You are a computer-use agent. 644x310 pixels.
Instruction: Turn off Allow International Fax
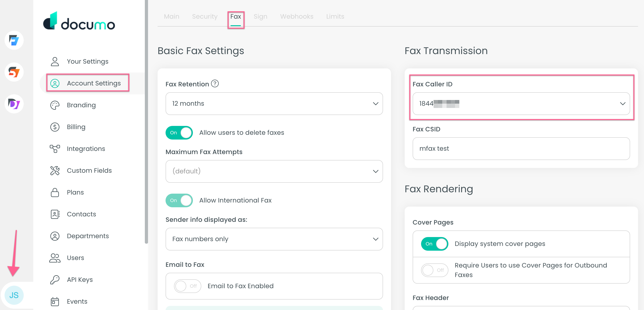point(179,200)
